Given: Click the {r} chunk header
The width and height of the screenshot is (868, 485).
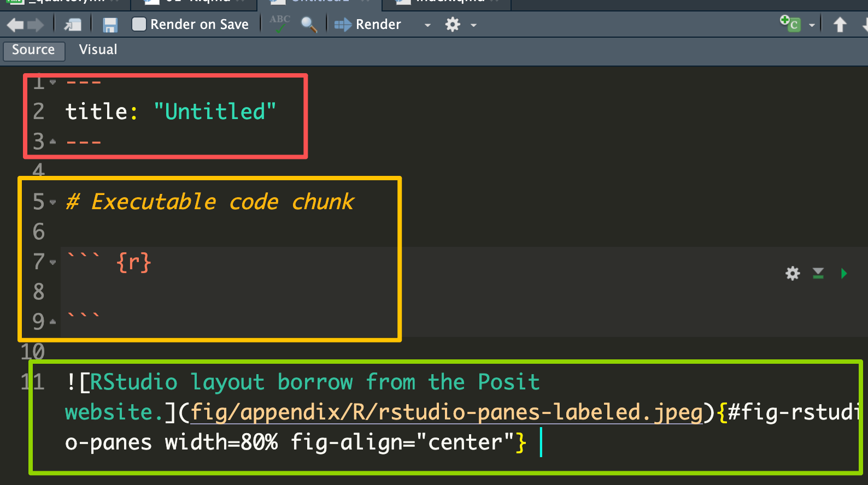Looking at the screenshot, I should [x=133, y=262].
